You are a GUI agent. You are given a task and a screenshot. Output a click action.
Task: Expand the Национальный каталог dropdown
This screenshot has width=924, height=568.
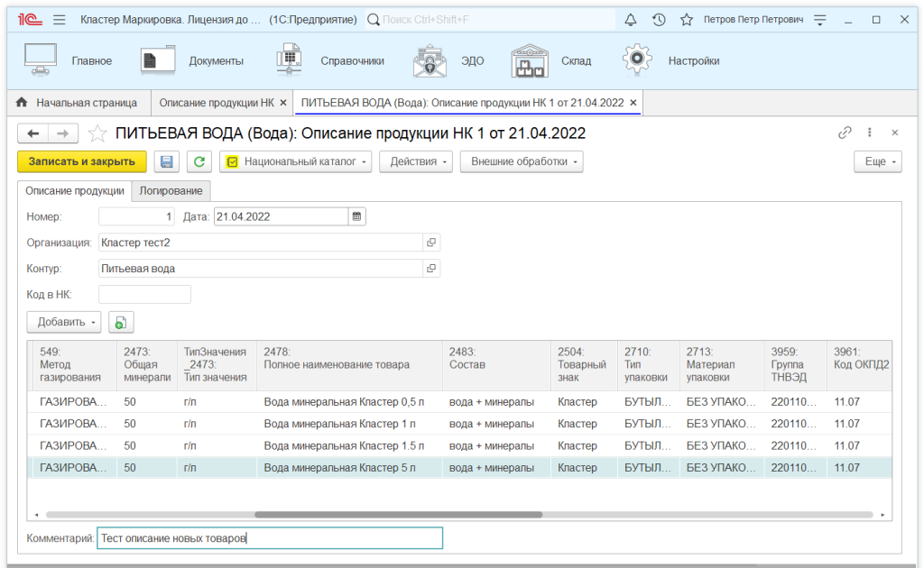(295, 161)
